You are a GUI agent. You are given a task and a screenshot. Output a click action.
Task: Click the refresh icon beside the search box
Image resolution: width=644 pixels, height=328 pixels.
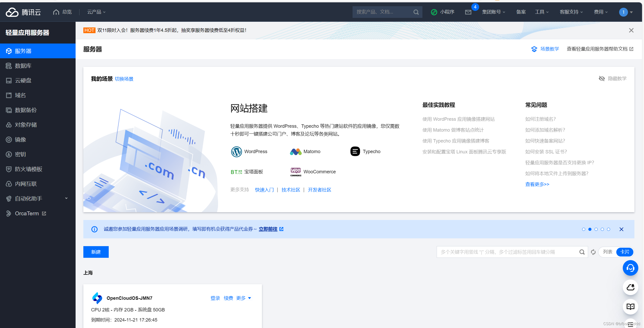[593, 252]
